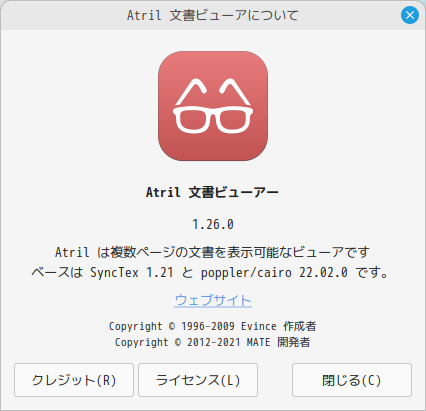Select the bold Atril 文書ビューアー app name
426x411 pixels.
(212, 192)
